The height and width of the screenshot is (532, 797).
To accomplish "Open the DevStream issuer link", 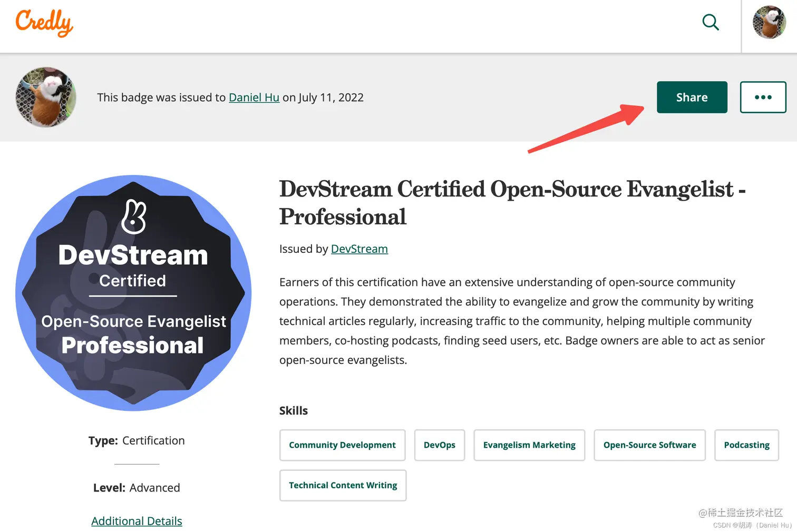I will click(359, 249).
